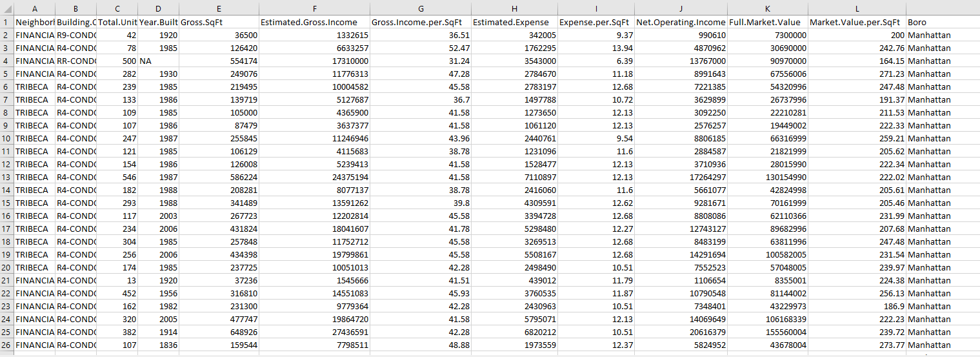Viewport: 980px width, 357px height.
Task: Click cell with value 48.88
Action: (421, 345)
